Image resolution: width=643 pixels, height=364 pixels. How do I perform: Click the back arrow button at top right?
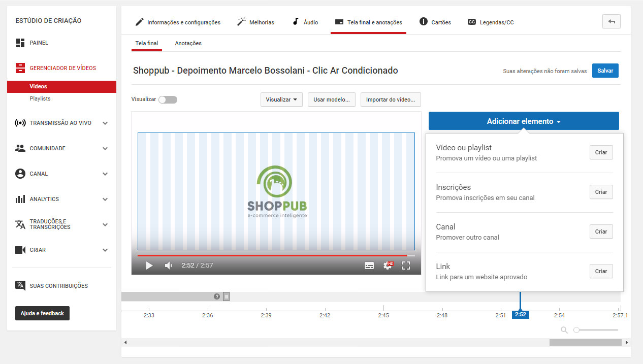(612, 21)
